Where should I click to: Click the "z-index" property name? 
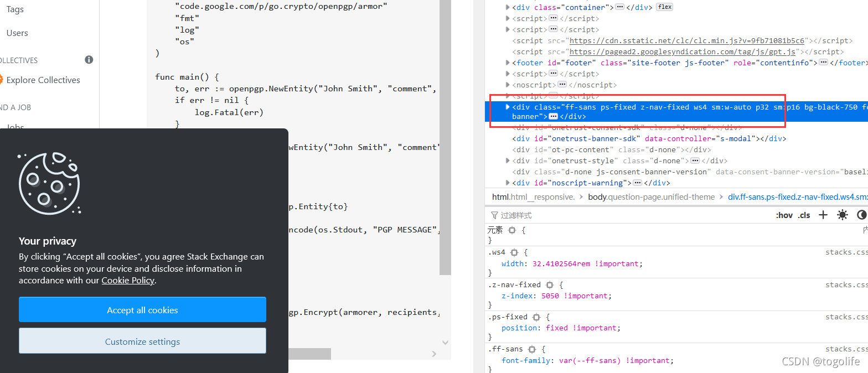517,296
